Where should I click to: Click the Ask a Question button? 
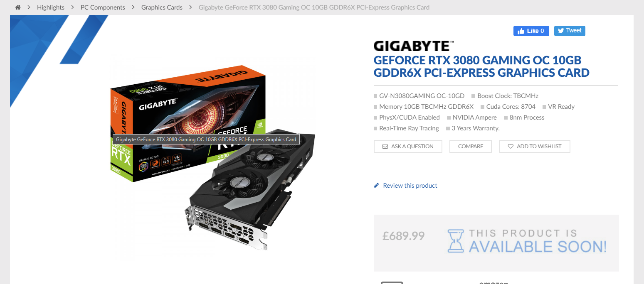408,147
